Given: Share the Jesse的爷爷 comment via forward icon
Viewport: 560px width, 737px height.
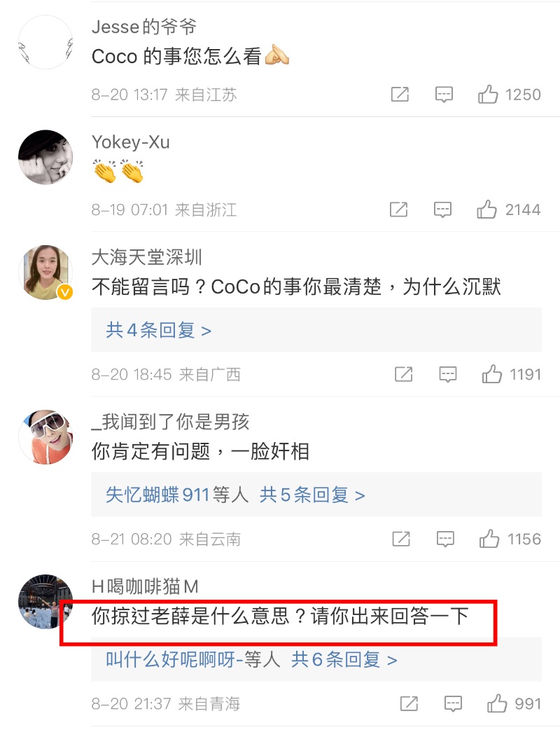Looking at the screenshot, I should [400, 95].
